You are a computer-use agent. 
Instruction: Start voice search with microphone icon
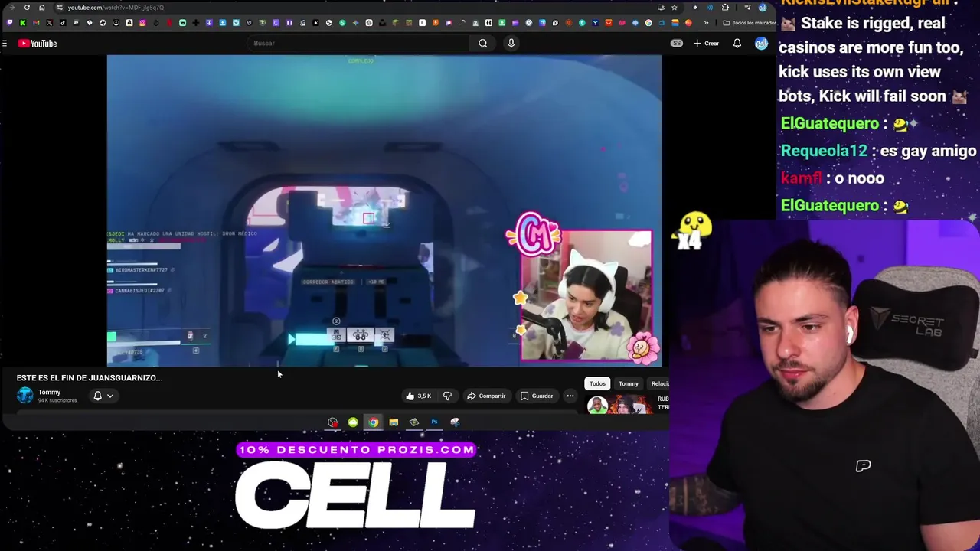[511, 43]
